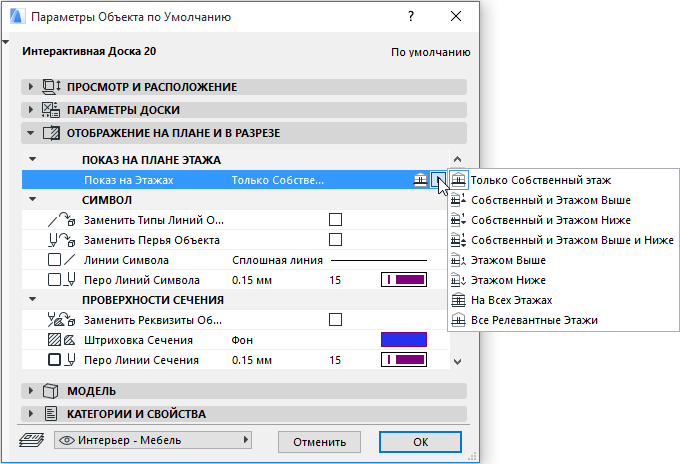Click pen color swatch for Перо Линий Символа
The image size is (680, 464).
[x=404, y=280]
